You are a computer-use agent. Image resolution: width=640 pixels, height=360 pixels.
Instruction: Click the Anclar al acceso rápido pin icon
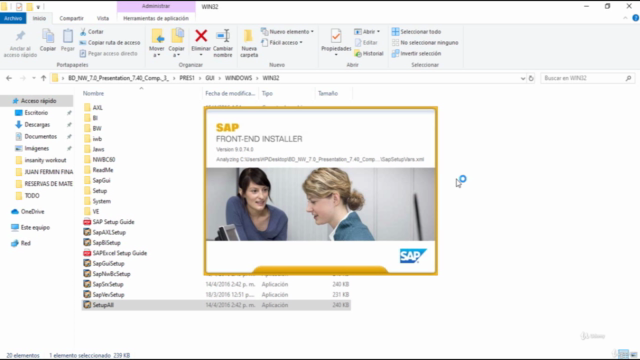(x=20, y=36)
